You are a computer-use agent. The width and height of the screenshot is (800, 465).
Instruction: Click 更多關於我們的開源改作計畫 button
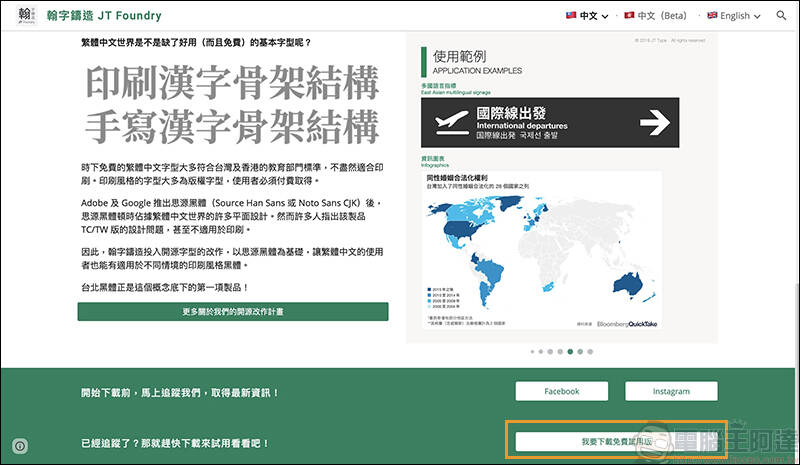click(233, 311)
